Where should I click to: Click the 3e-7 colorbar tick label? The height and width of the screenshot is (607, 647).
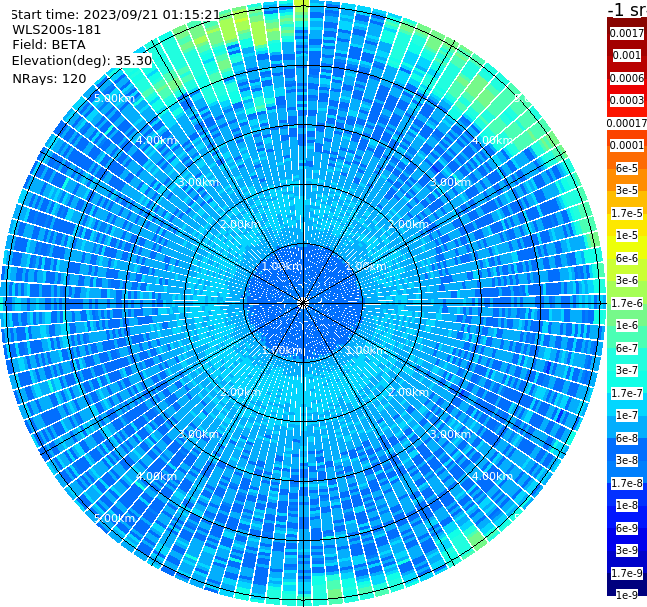click(627, 370)
